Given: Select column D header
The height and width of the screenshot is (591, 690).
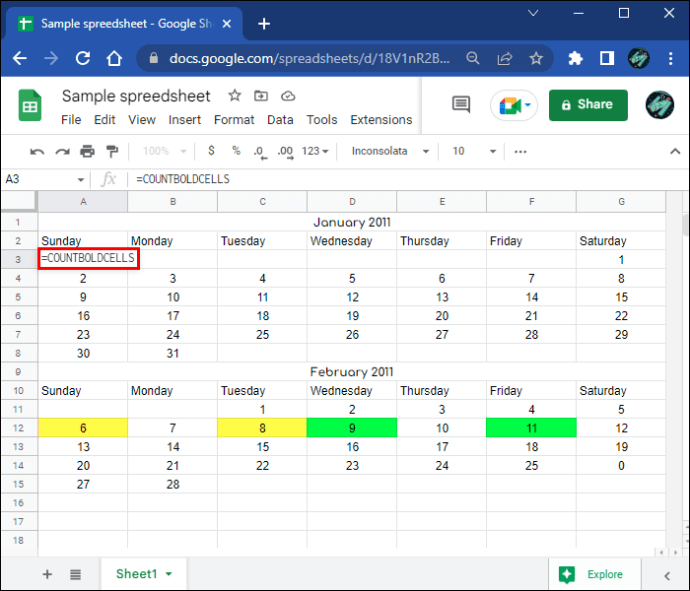Looking at the screenshot, I should 352,202.
